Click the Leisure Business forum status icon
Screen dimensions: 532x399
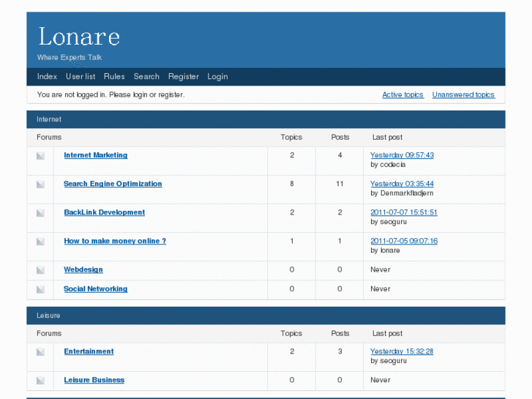[x=40, y=381]
